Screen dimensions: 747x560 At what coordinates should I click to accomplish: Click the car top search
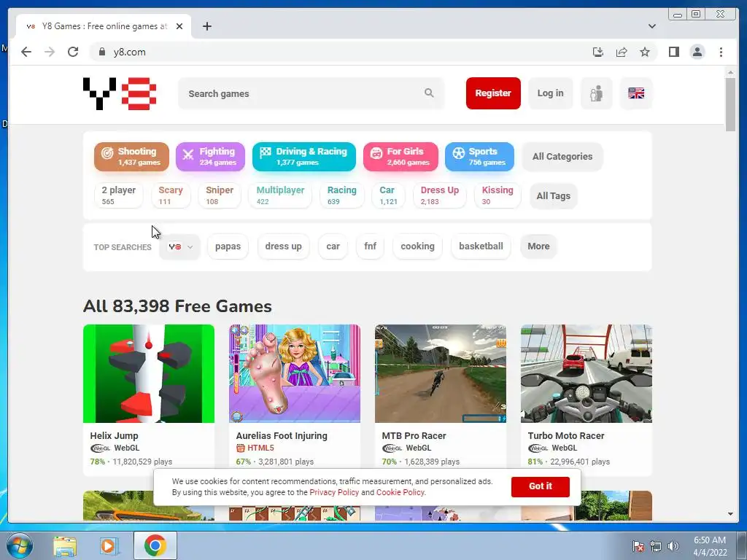(333, 246)
